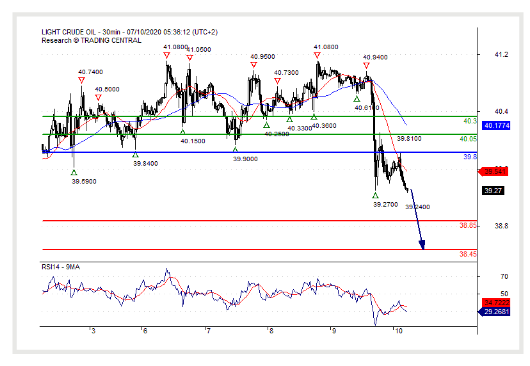This screenshot has height=366, width=530.
Task: Click the 40.6100 low label
Action: point(367,108)
